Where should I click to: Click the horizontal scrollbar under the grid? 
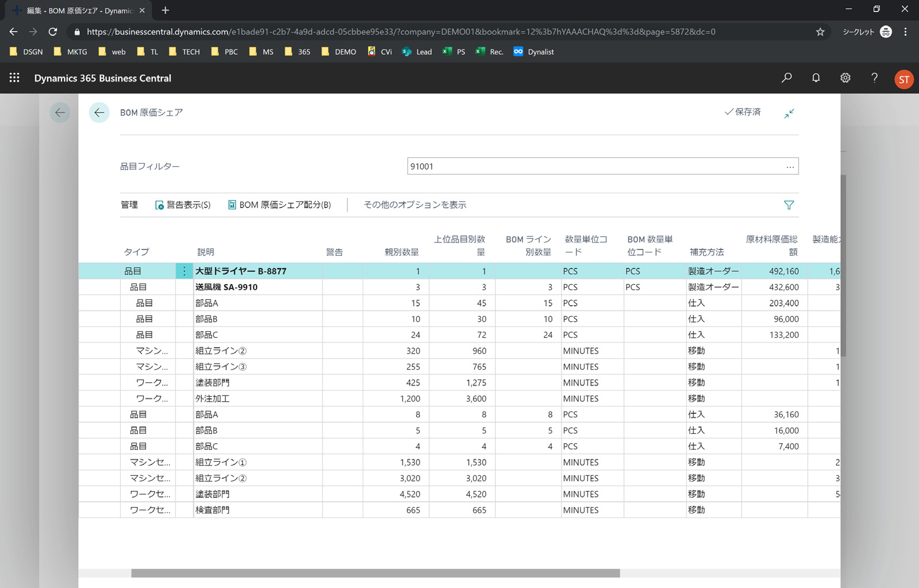click(x=375, y=573)
